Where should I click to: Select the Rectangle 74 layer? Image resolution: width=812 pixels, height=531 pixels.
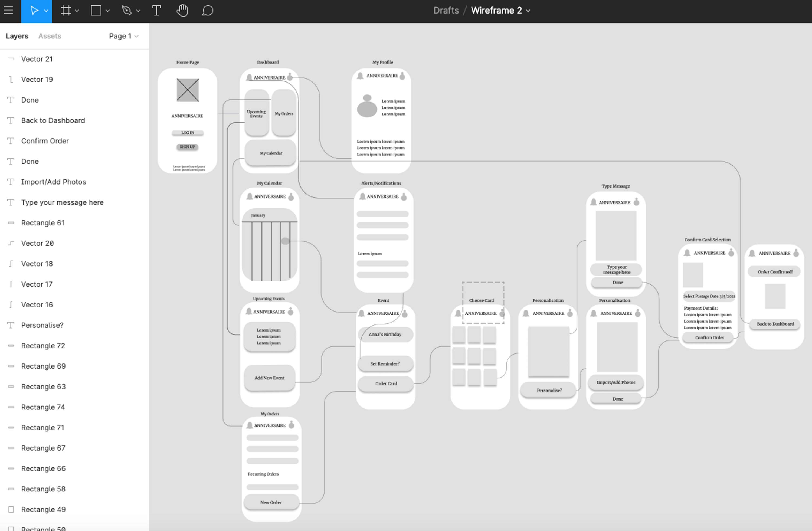74,407
